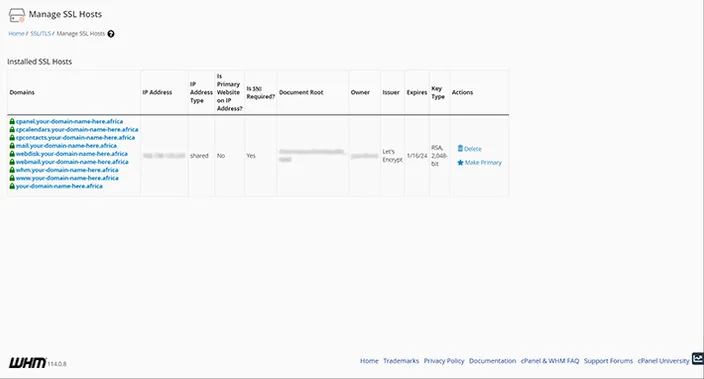Open cPanel University footer link

[x=663, y=361]
